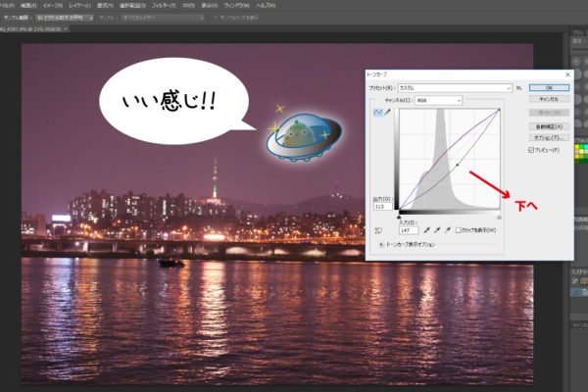Click the 自動補正 (Auto) button
Viewport: 588px width, 392px height.
tap(548, 126)
